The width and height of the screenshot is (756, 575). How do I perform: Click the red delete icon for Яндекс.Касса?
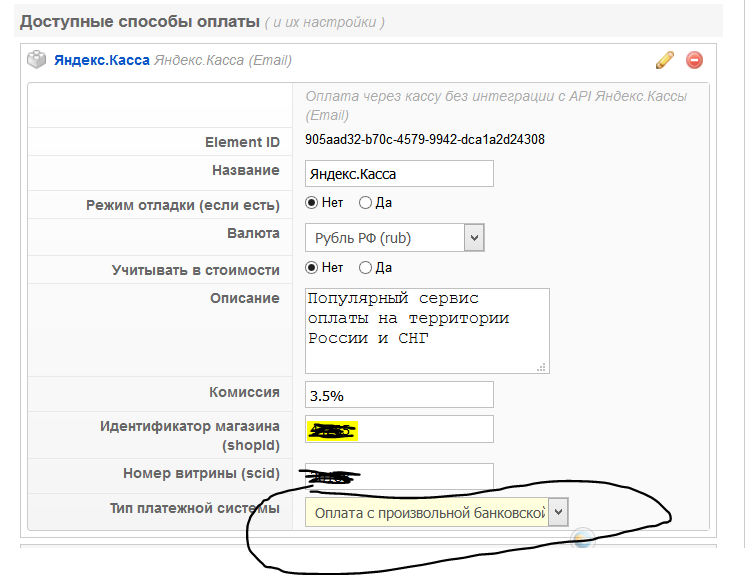(x=694, y=60)
